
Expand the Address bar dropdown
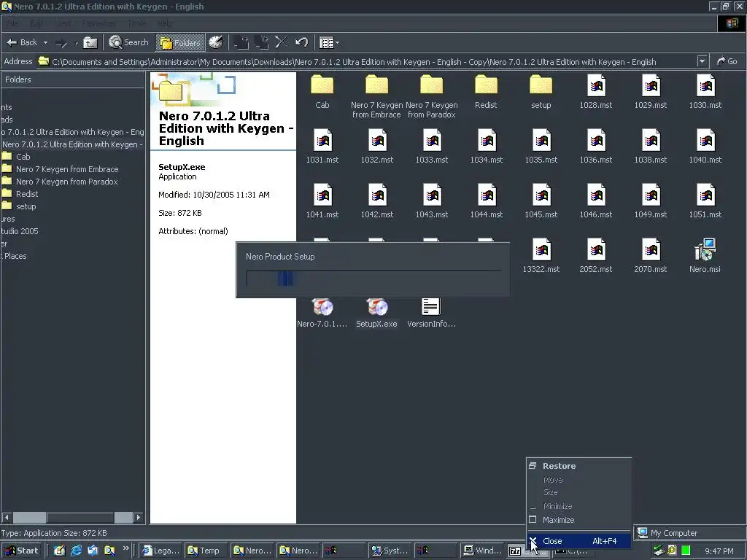coord(702,61)
